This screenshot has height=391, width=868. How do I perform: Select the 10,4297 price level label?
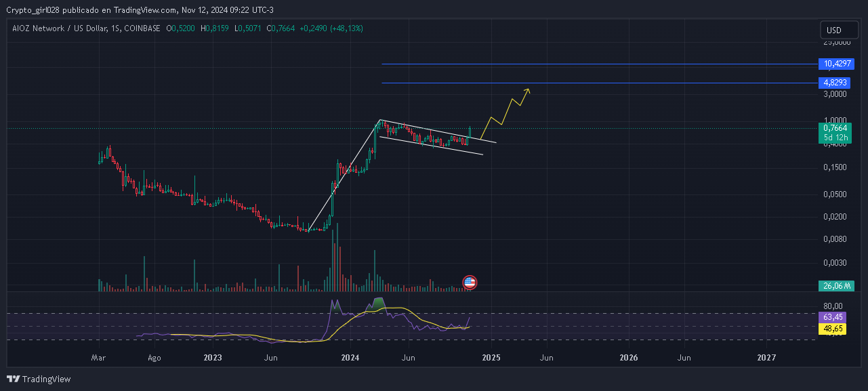835,64
